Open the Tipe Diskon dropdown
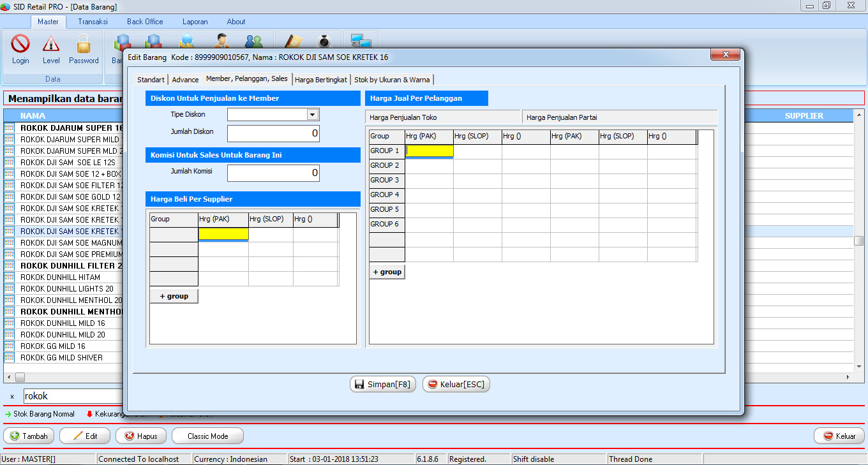Screen dimensions: 868x465 click(312, 114)
